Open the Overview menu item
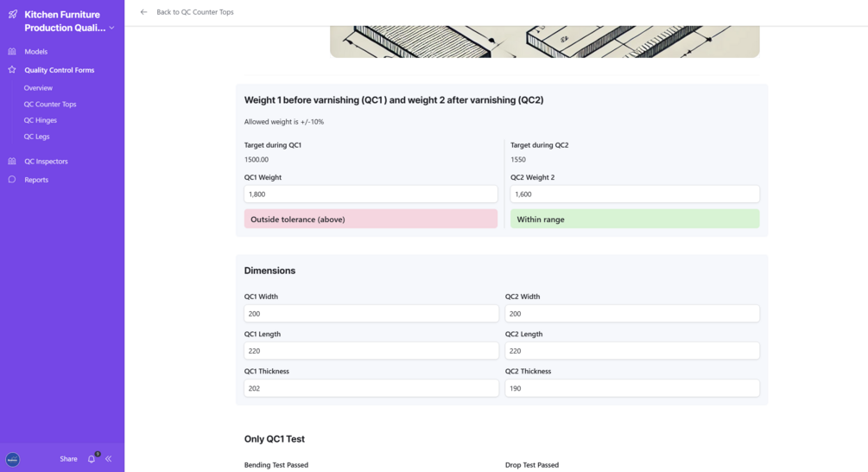Screen dimensions: 868x472 (38, 88)
